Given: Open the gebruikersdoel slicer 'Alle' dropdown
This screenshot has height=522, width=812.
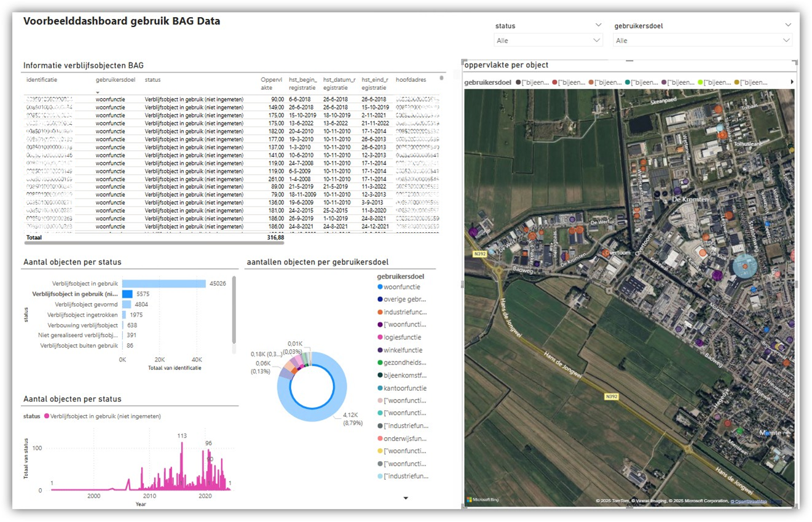Looking at the screenshot, I should (703, 41).
